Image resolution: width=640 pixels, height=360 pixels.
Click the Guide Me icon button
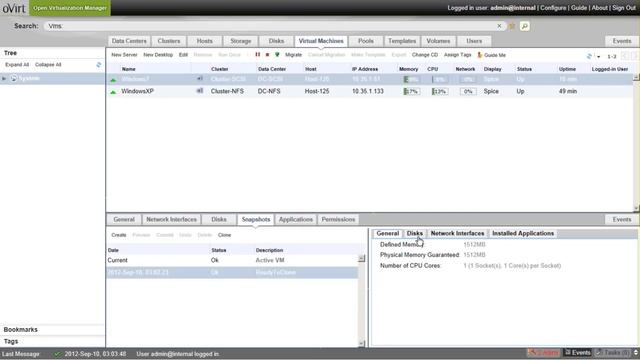[492, 55]
